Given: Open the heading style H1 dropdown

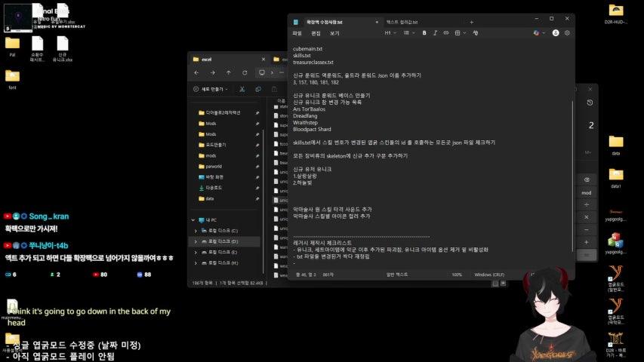Looking at the screenshot, I should (390, 33).
